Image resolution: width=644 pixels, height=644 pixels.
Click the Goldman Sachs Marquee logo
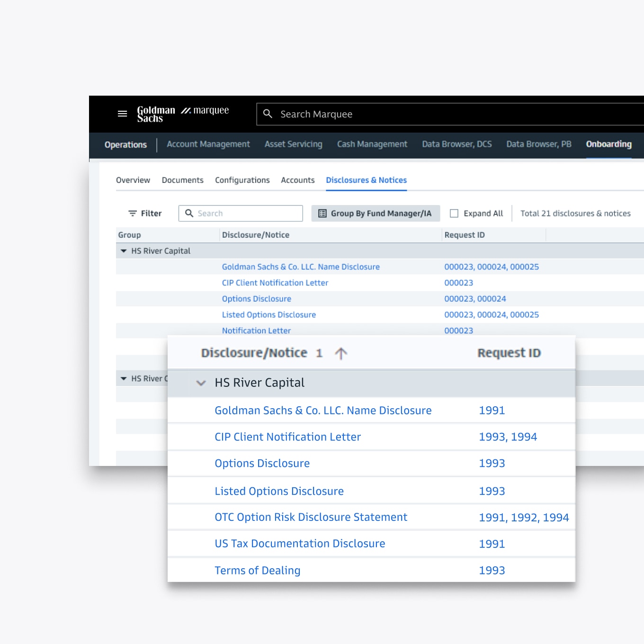(183, 114)
